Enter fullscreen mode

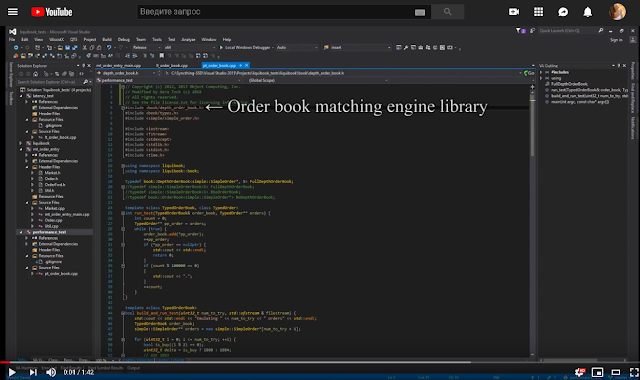(634, 372)
